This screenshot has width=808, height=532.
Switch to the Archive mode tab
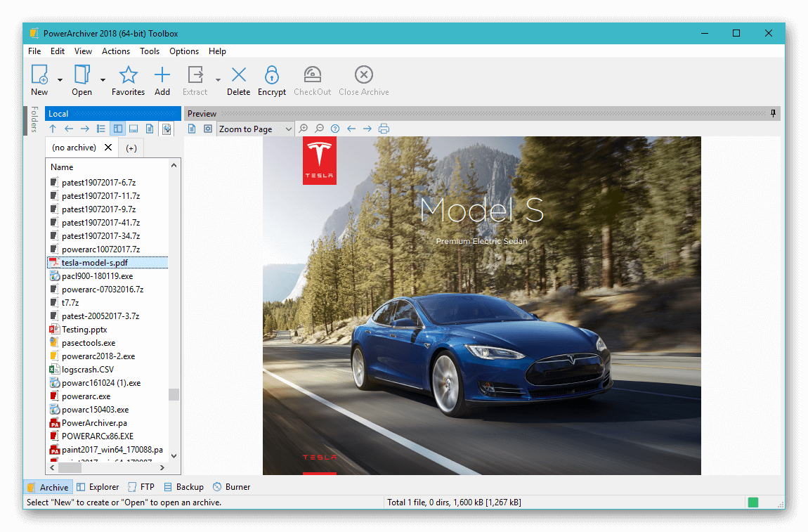47,487
